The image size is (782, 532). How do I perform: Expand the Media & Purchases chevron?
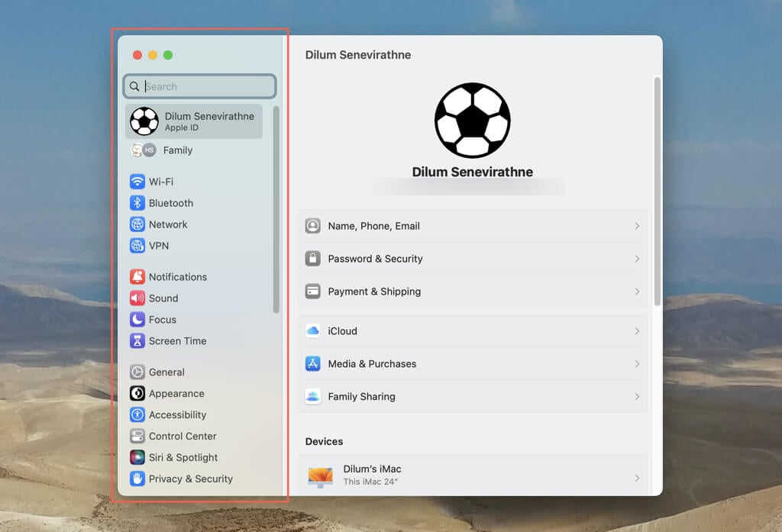point(638,364)
